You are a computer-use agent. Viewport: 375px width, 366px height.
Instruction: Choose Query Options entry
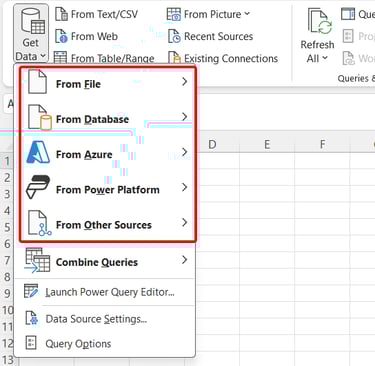tap(105, 344)
